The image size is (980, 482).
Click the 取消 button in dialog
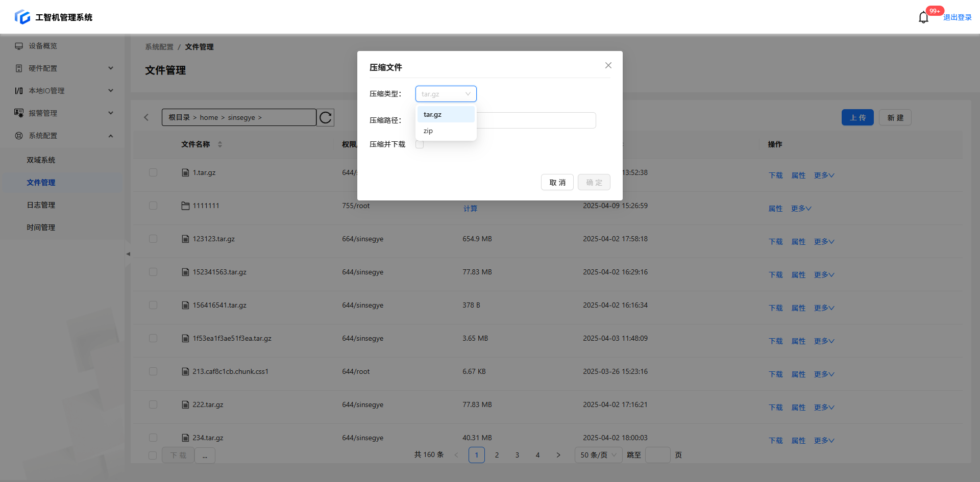click(557, 183)
